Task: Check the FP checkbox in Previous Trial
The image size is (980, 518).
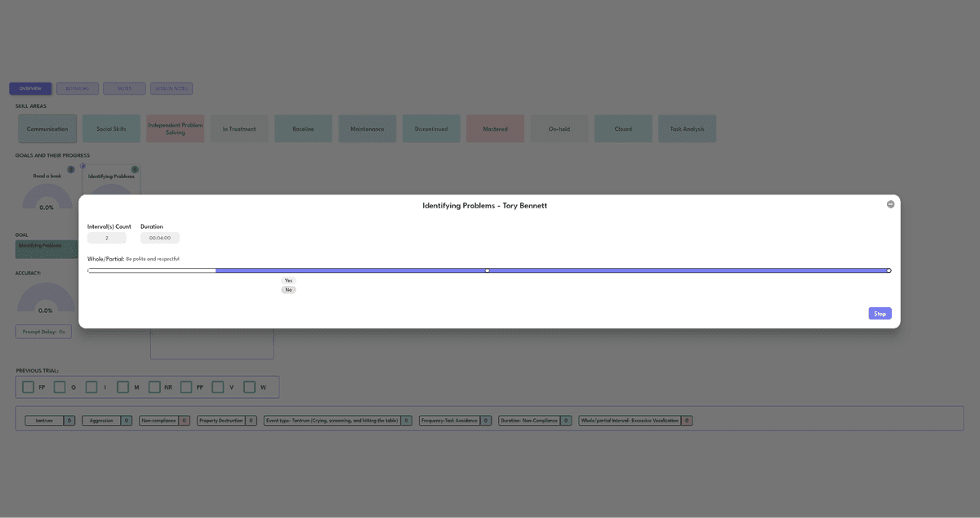Action: coord(26,386)
